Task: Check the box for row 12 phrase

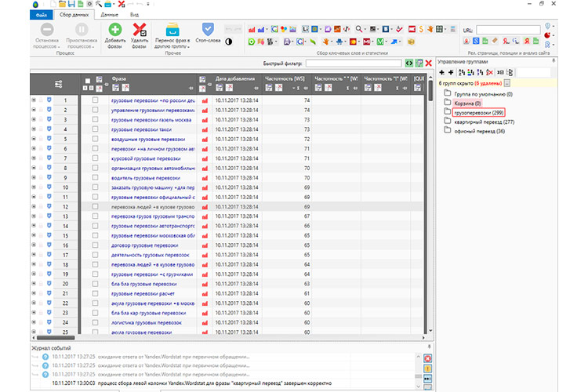Action: [95, 206]
